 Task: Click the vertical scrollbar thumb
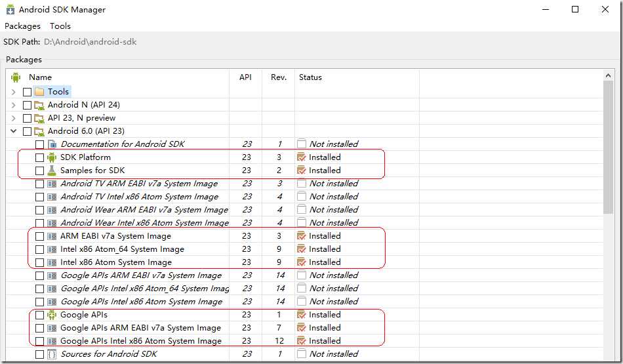(x=608, y=147)
